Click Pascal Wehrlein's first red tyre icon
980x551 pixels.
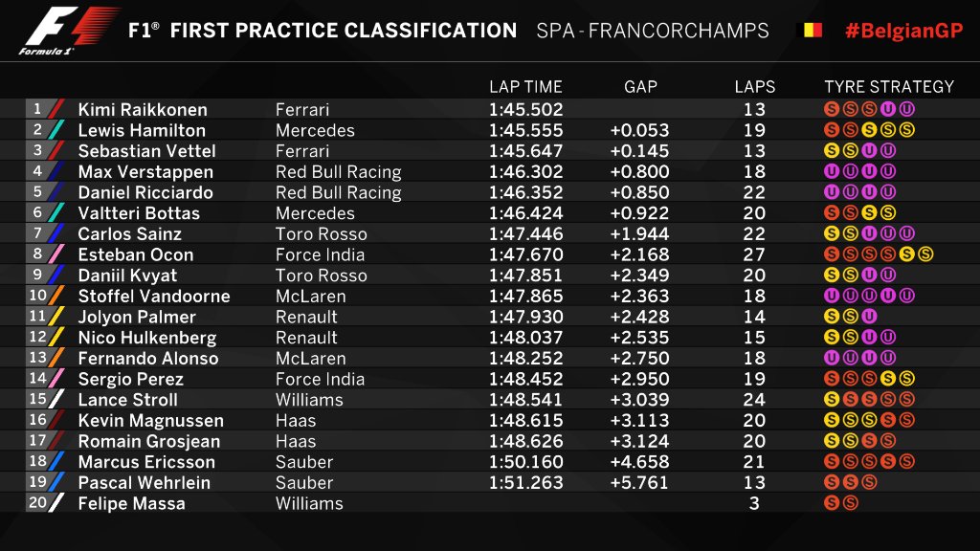point(832,482)
